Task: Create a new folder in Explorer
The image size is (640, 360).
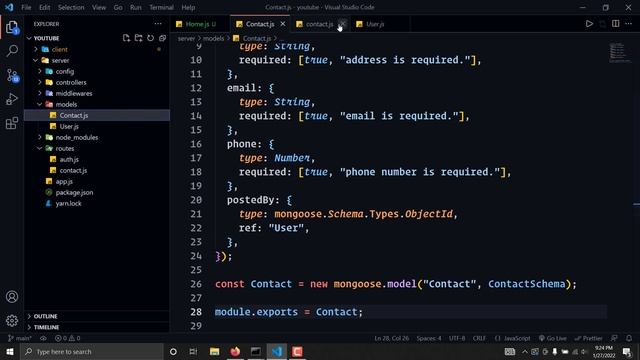Action: click(139, 38)
